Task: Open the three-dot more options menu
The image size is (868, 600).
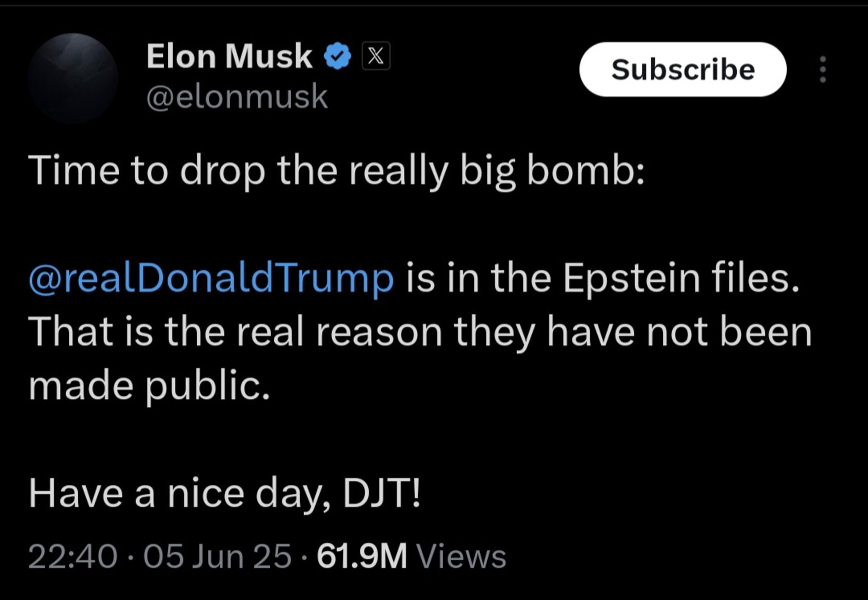Action: pos(823,70)
